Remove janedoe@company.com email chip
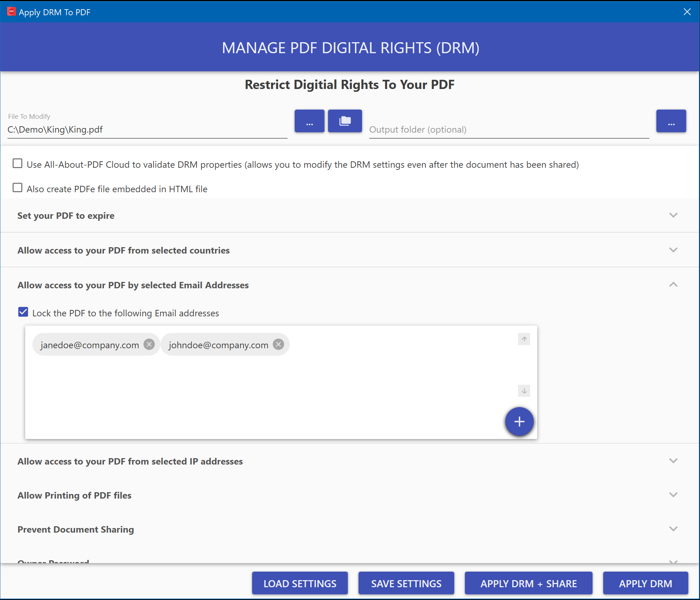The width and height of the screenshot is (700, 600). [149, 344]
